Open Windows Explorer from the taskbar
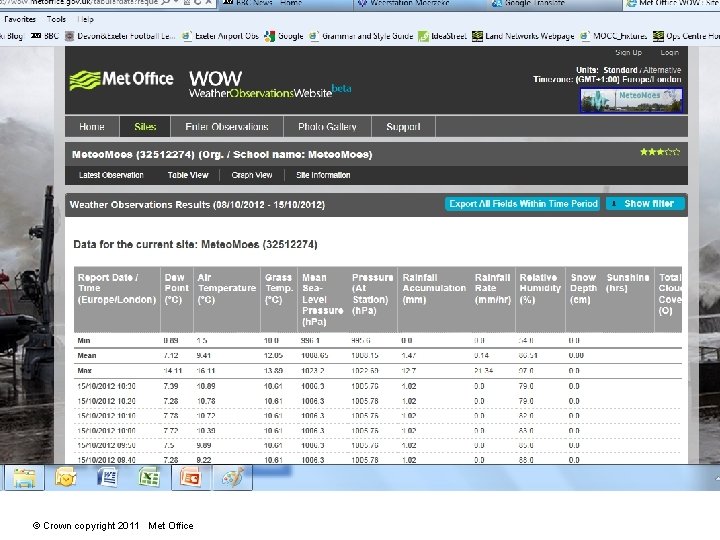 point(24,478)
